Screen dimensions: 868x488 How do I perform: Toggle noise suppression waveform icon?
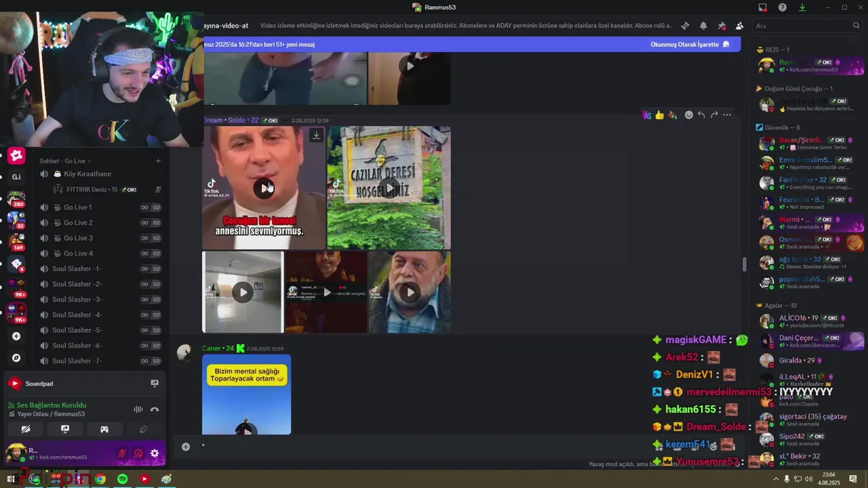[x=138, y=409]
